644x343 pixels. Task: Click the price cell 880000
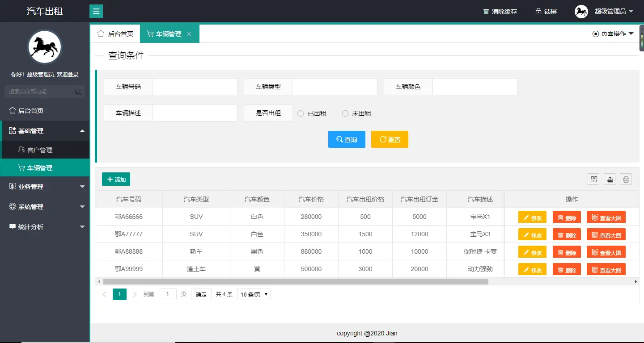311,251
